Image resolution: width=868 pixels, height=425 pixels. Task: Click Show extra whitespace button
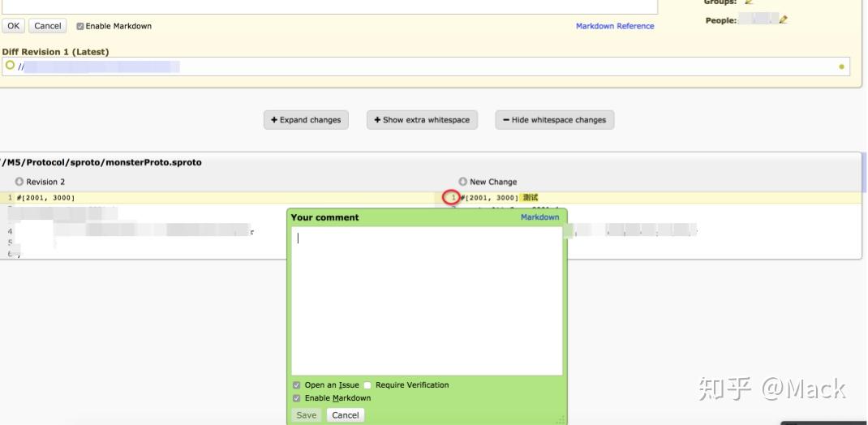422,119
